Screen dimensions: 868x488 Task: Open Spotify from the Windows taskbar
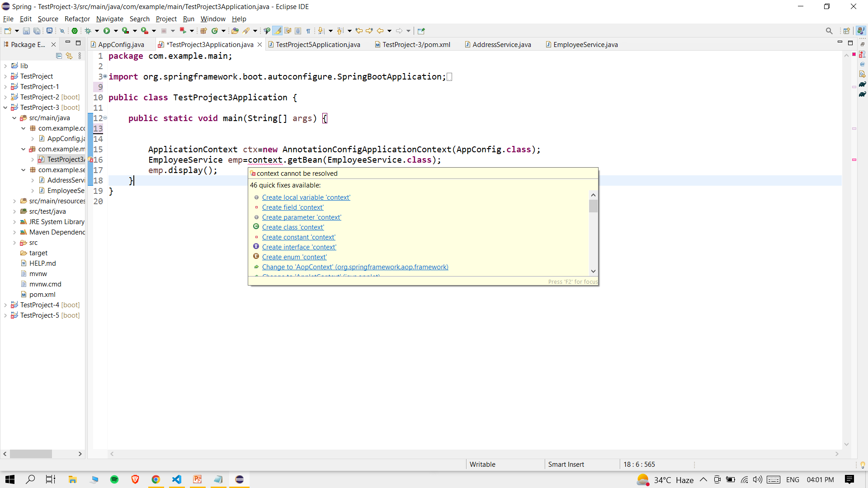[114, 479]
